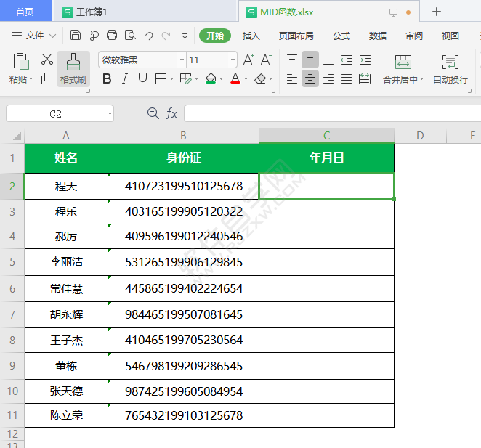This screenshot has height=448, width=481.
Task: Switch to the 视图 (View) tab
Action: pos(450,36)
